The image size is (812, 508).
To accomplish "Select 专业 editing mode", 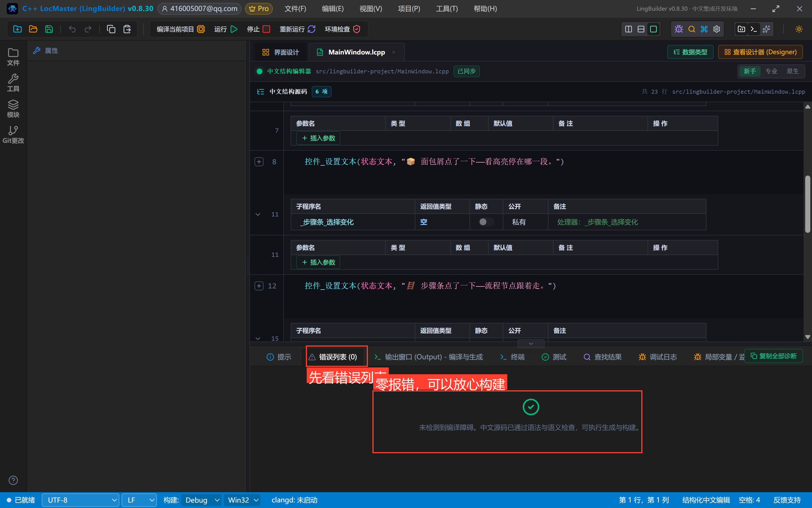I will pyautogui.click(x=771, y=71).
